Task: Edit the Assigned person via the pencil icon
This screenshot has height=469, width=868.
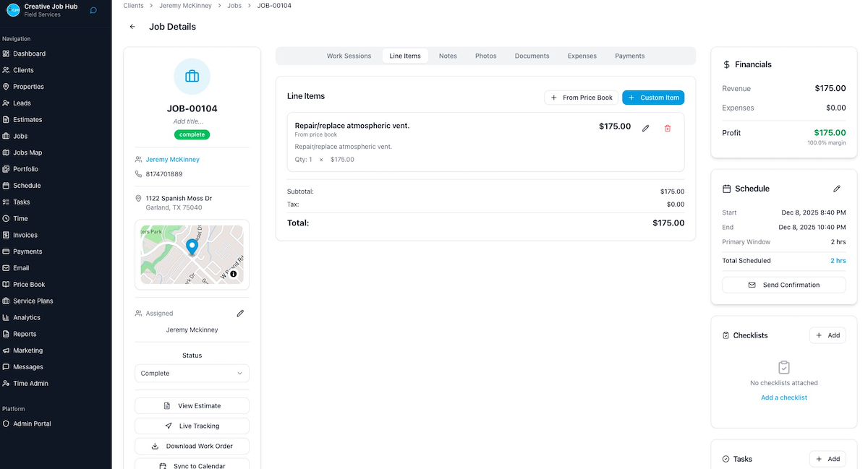Action: [x=240, y=313]
